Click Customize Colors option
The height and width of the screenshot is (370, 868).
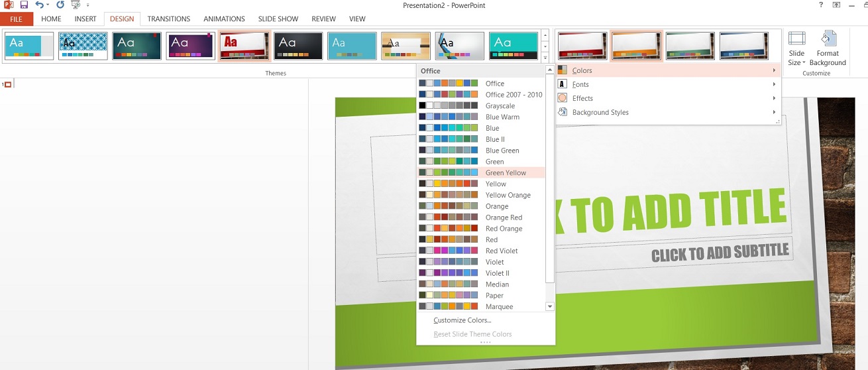462,320
